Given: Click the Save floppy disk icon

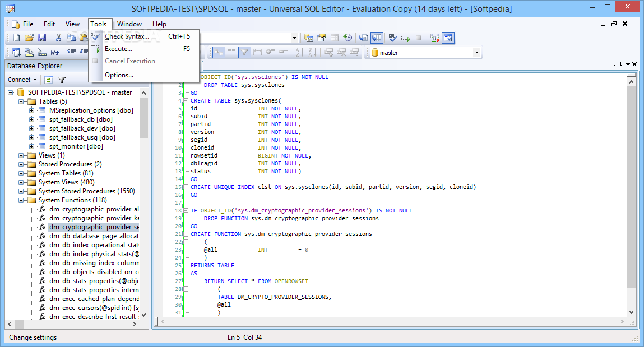Looking at the screenshot, I should coord(42,38).
